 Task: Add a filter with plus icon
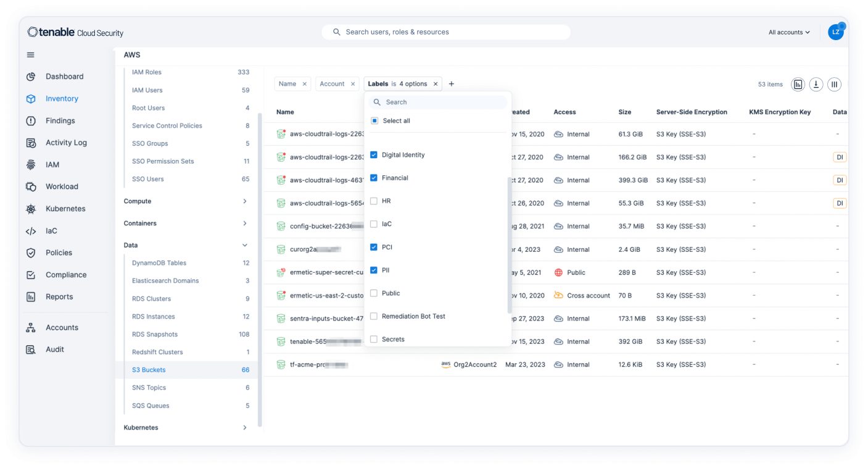tap(452, 84)
